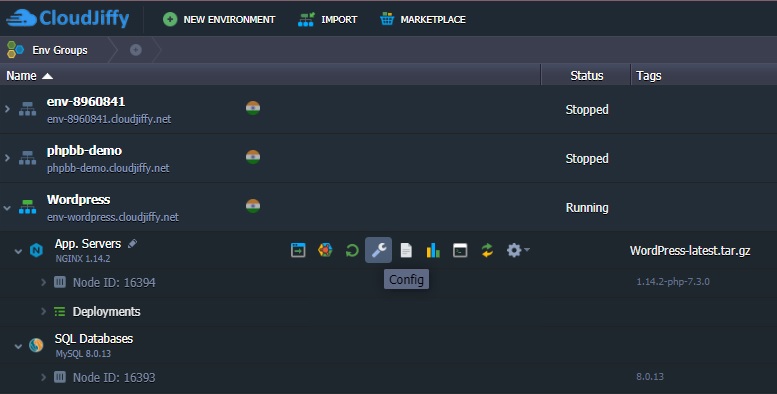Open App Servers in browser icon

pyautogui.click(x=298, y=250)
